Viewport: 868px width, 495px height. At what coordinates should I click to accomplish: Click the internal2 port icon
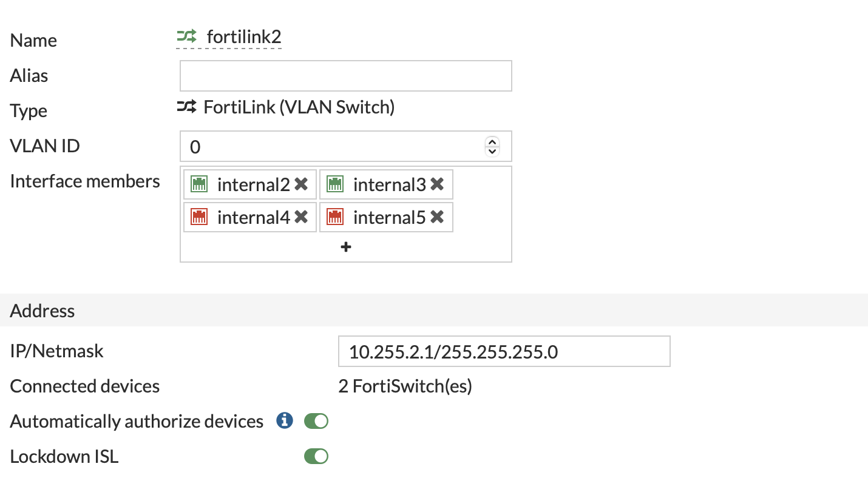(199, 184)
